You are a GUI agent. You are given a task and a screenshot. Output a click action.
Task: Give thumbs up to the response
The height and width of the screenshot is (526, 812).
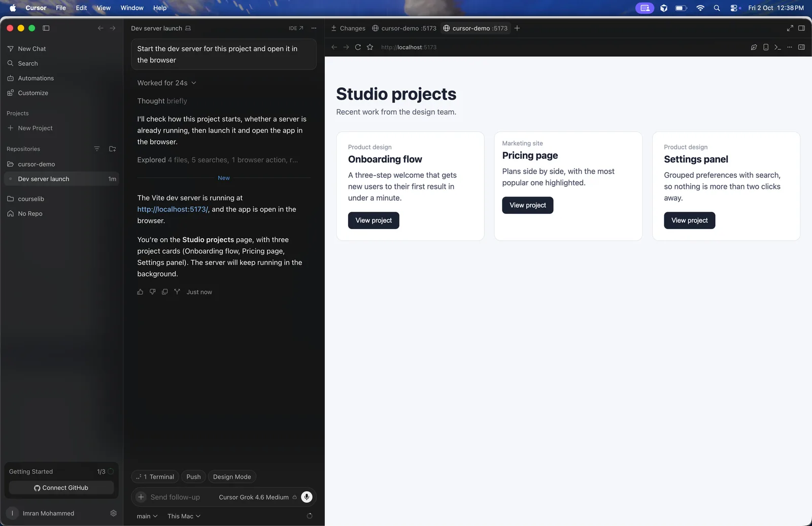point(140,292)
